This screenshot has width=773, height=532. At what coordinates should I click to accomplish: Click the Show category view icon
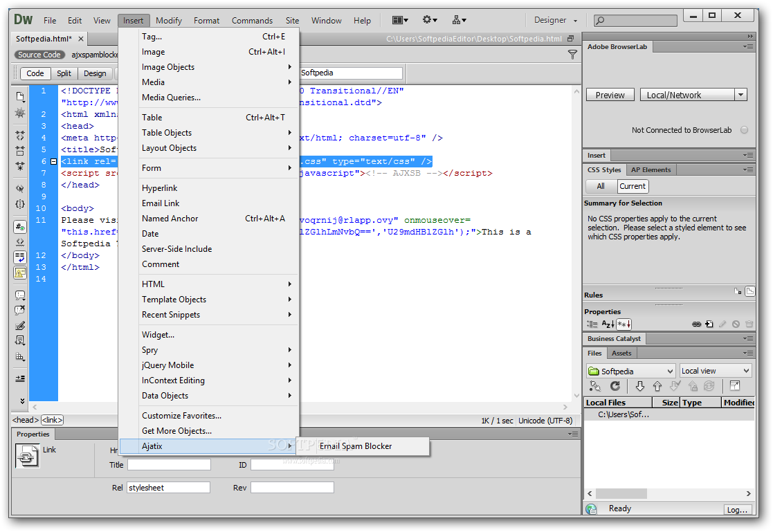[x=592, y=324]
